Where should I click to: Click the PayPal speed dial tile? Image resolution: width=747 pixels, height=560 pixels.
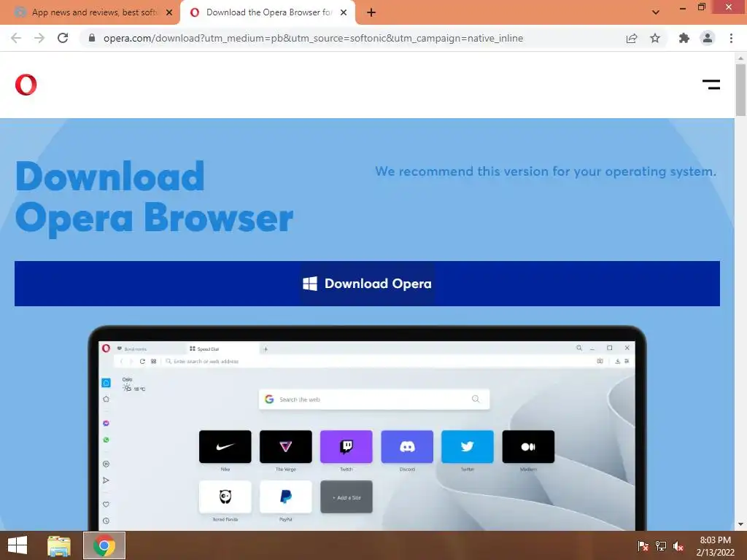(x=286, y=497)
